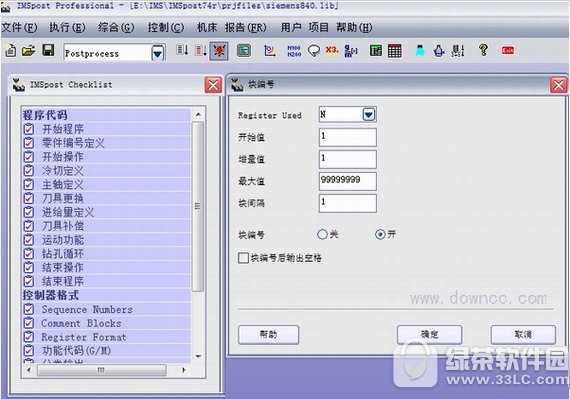Screen dimensions: 570x399
Task: Toggle the 刀具更换 checklist checkbox
Action: pyautogui.click(x=29, y=198)
